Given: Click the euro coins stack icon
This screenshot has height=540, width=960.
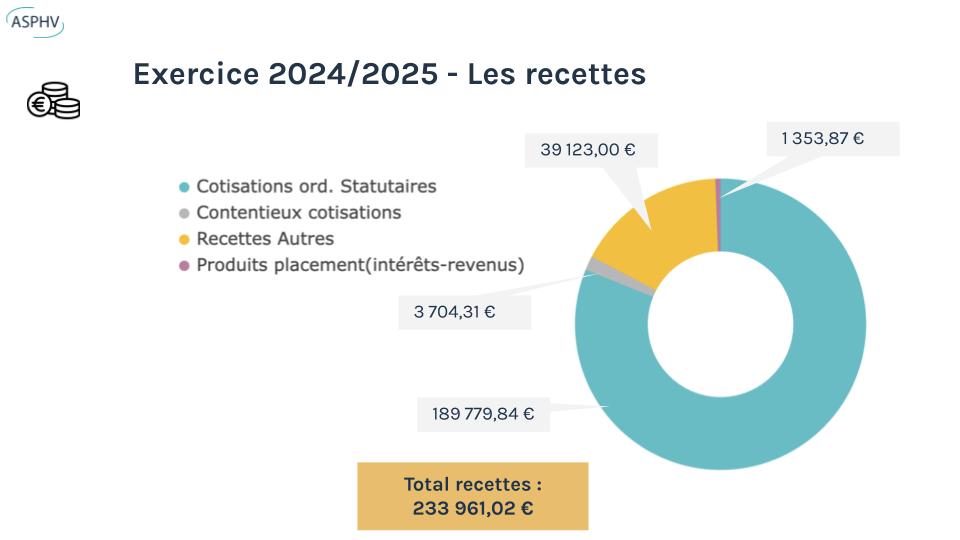Looking at the screenshot, I should 53,101.
